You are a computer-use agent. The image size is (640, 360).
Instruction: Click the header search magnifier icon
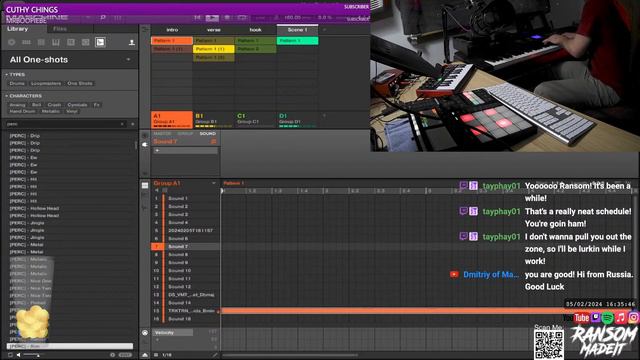point(103,18)
